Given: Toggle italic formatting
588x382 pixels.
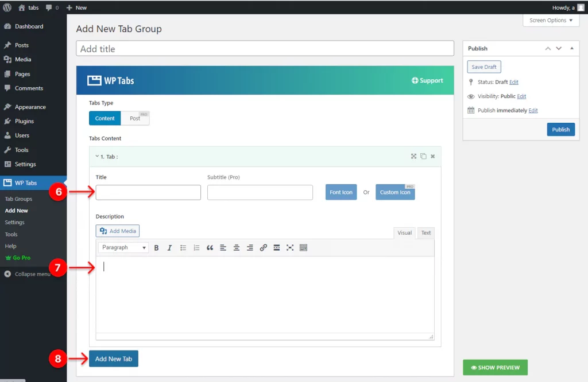Looking at the screenshot, I should point(169,248).
